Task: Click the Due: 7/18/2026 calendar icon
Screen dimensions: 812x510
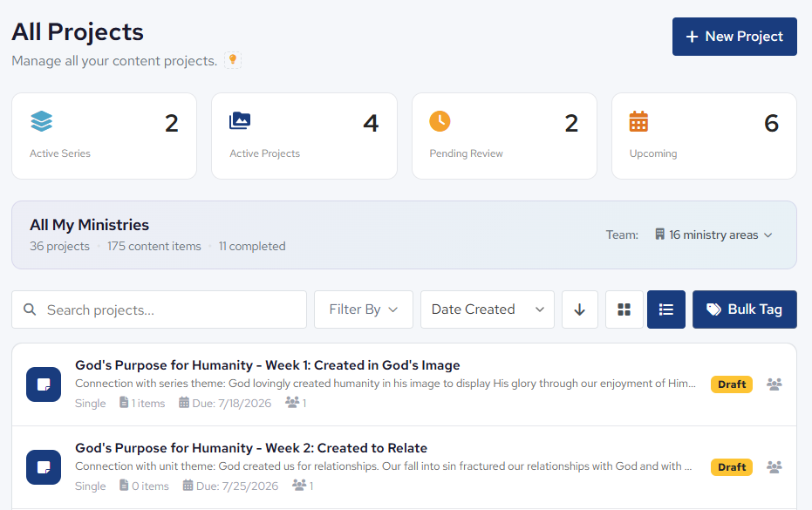Action: [184, 403]
